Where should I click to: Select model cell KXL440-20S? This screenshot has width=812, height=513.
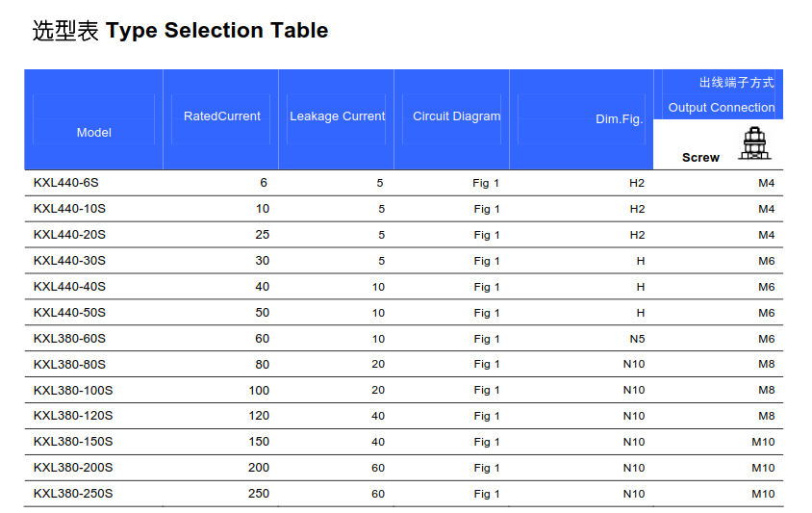point(69,235)
